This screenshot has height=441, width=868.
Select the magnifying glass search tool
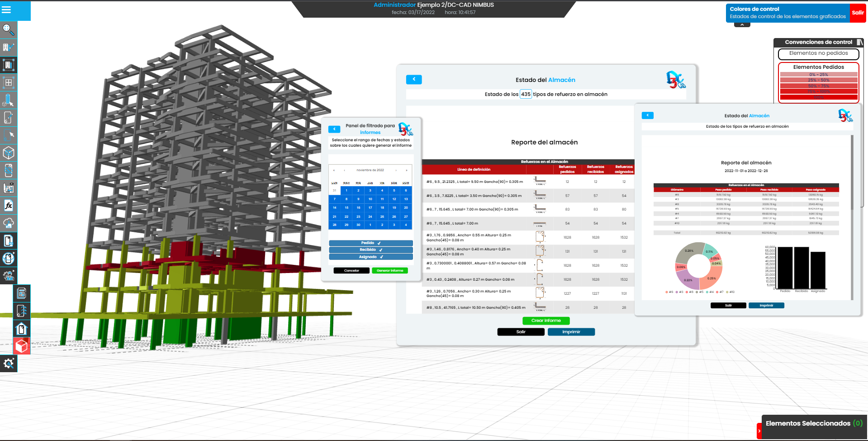pos(8,30)
